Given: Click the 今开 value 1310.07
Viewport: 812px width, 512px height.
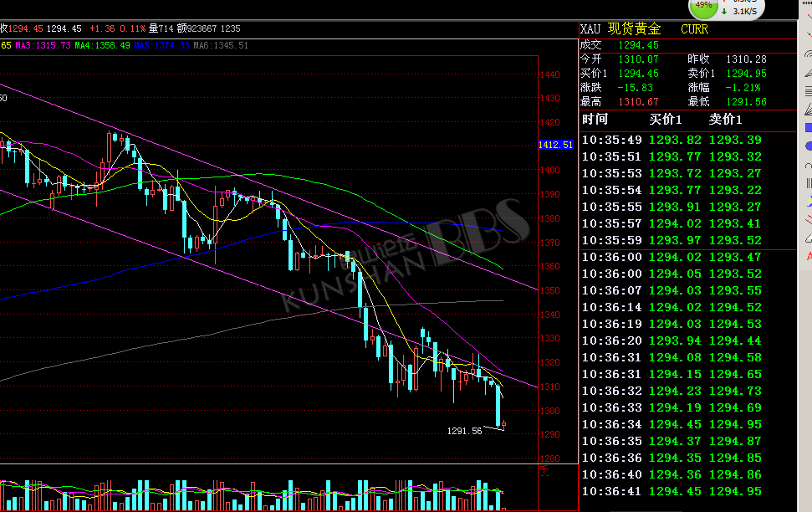Looking at the screenshot, I should 639,59.
